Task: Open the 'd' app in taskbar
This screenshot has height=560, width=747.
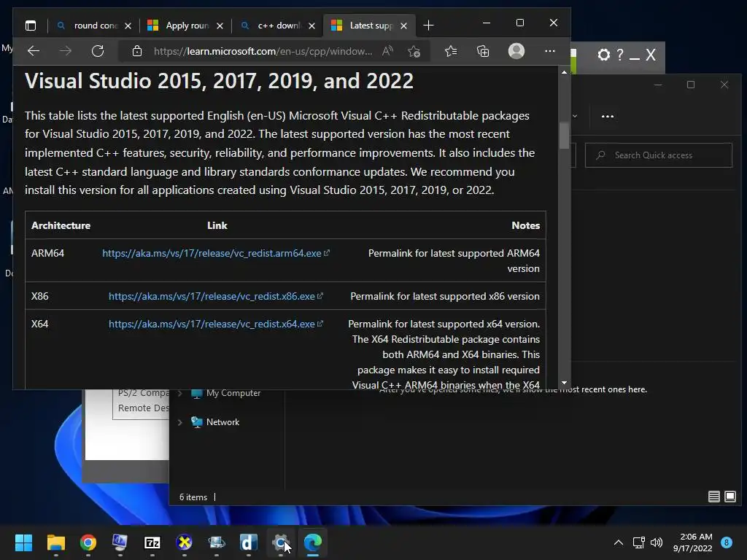Action: [248, 542]
